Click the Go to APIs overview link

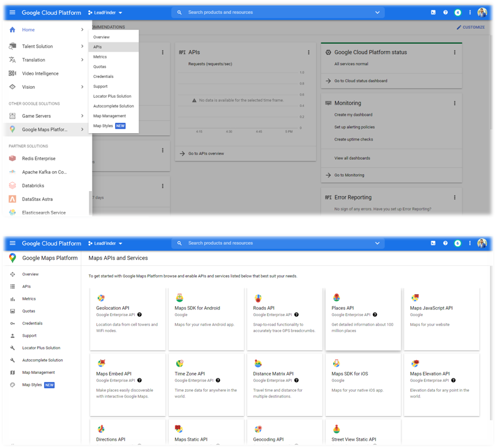pyautogui.click(x=206, y=154)
